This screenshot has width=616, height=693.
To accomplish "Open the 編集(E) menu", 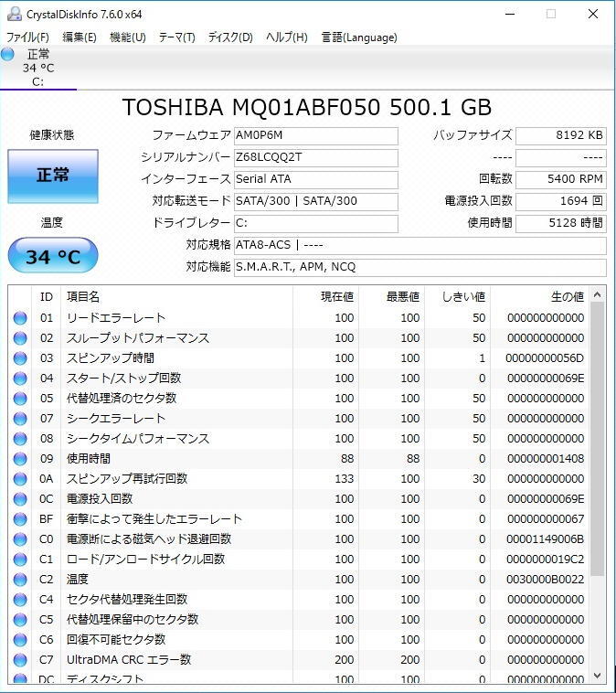I will [80, 37].
